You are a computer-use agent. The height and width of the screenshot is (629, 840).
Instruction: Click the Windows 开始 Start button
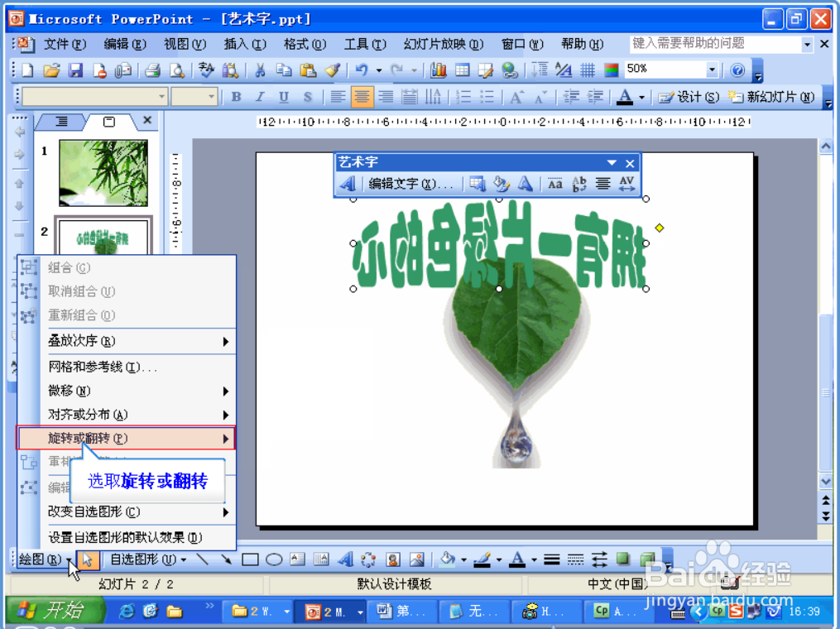click(x=55, y=610)
